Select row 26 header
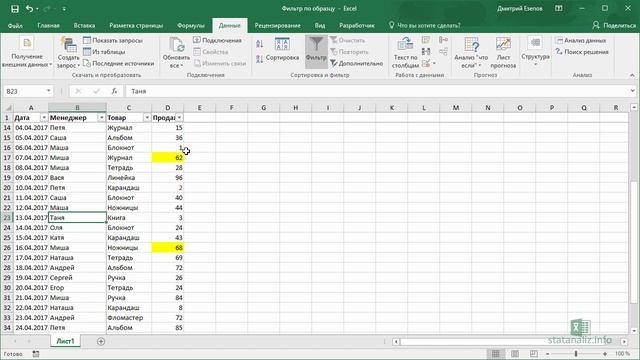The width and height of the screenshot is (640, 360). pyautogui.click(x=7, y=247)
